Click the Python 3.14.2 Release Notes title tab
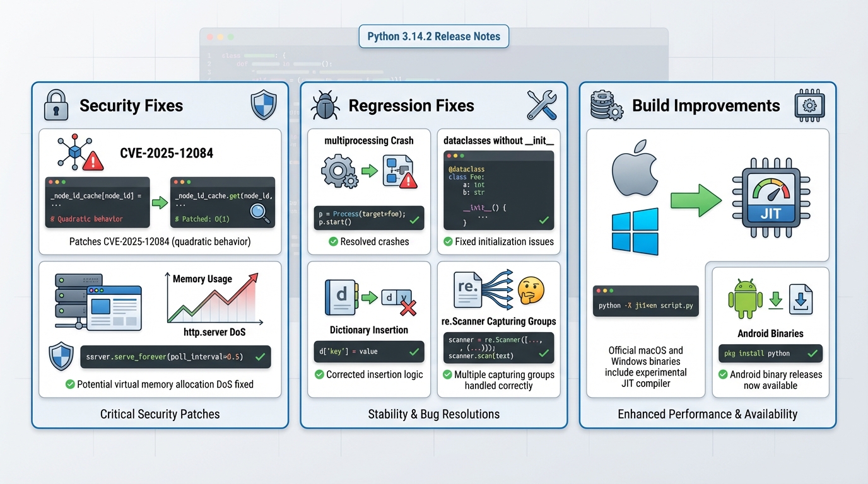This screenshot has width=868, height=484. click(433, 37)
